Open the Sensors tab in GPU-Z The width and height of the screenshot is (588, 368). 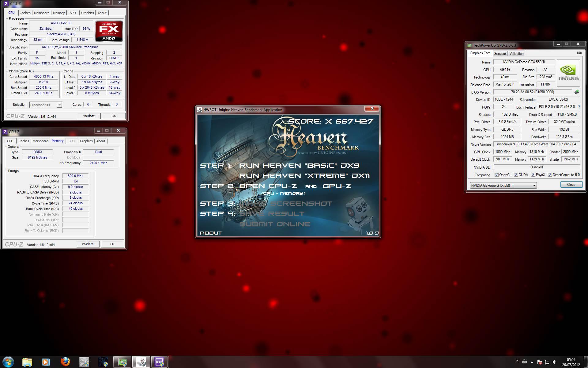click(500, 54)
